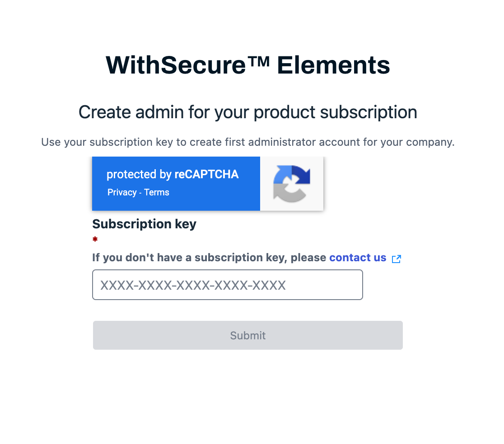Click "If you don't have a subscription key" hint

[190, 258]
